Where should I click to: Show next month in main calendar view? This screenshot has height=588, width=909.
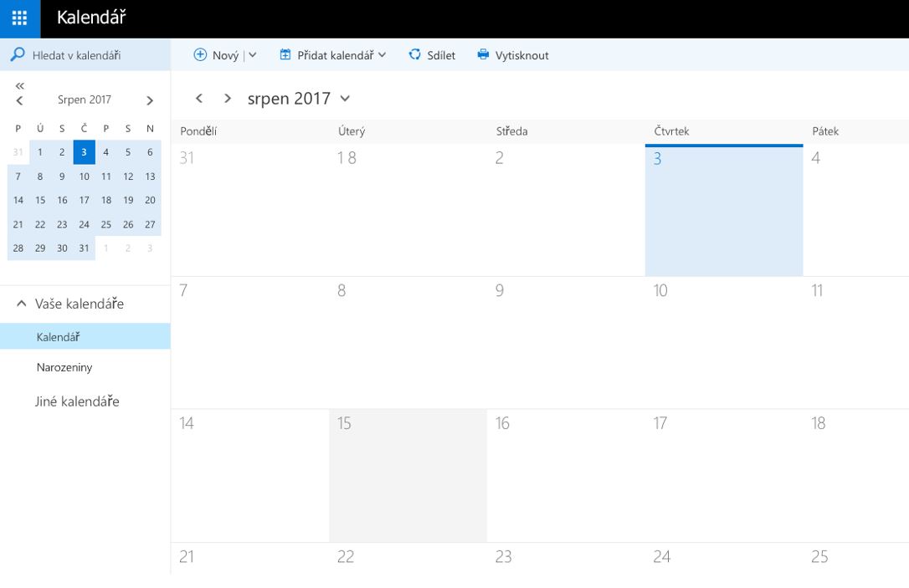227,99
